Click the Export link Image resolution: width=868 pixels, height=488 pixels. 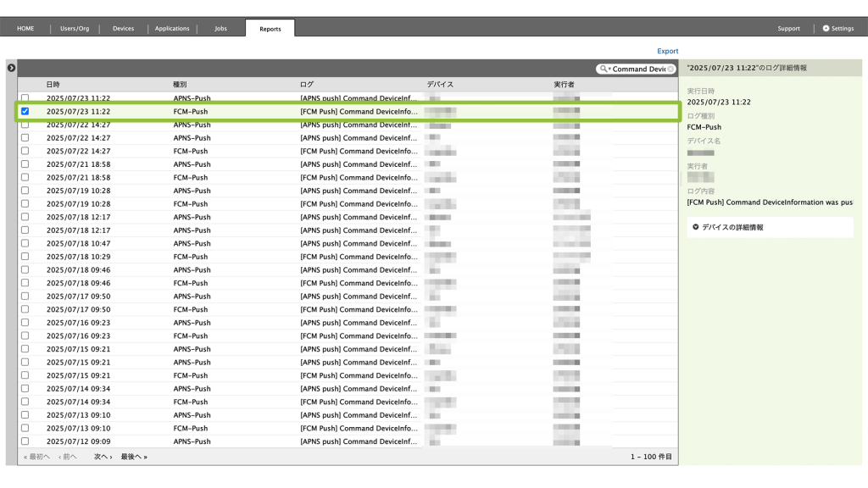tap(667, 51)
